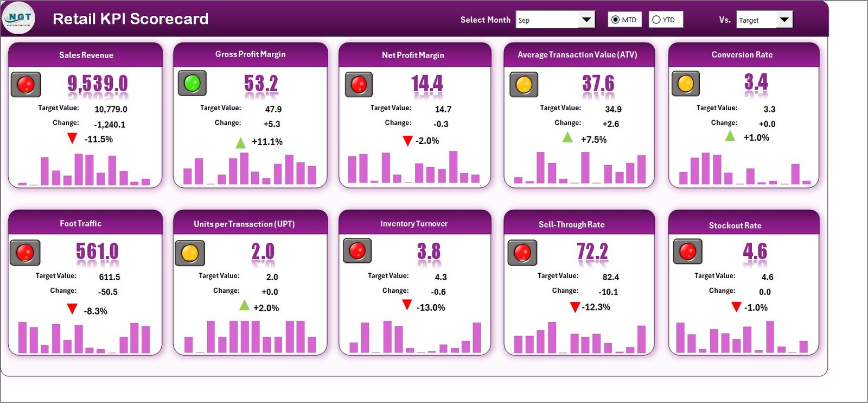Click the yellow status light on Average Transaction Value
The image size is (868, 403).
(524, 85)
